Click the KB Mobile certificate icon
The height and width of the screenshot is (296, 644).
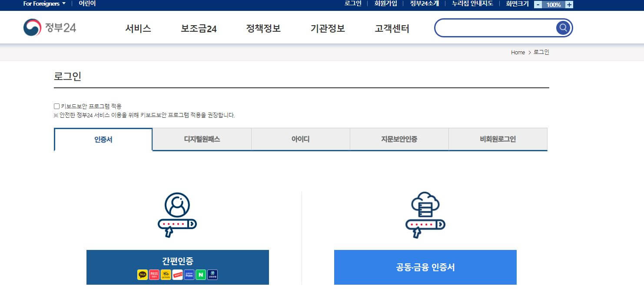click(x=166, y=275)
